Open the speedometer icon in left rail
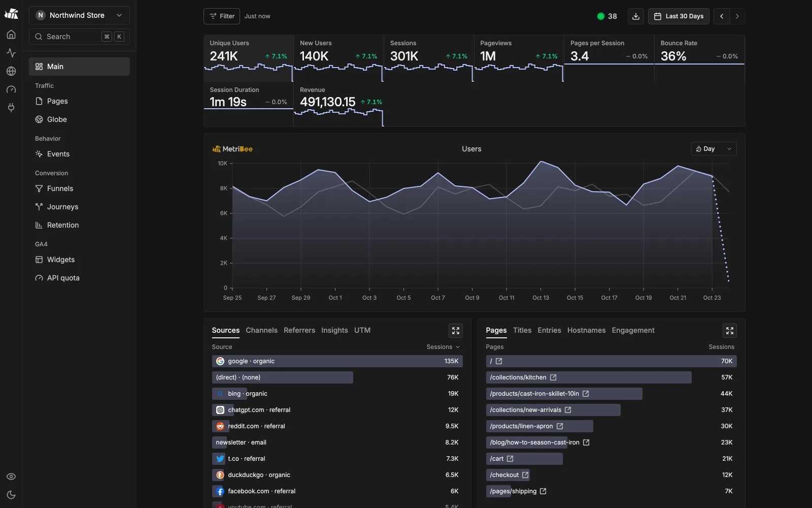Image resolution: width=812 pixels, height=508 pixels. coord(11,89)
